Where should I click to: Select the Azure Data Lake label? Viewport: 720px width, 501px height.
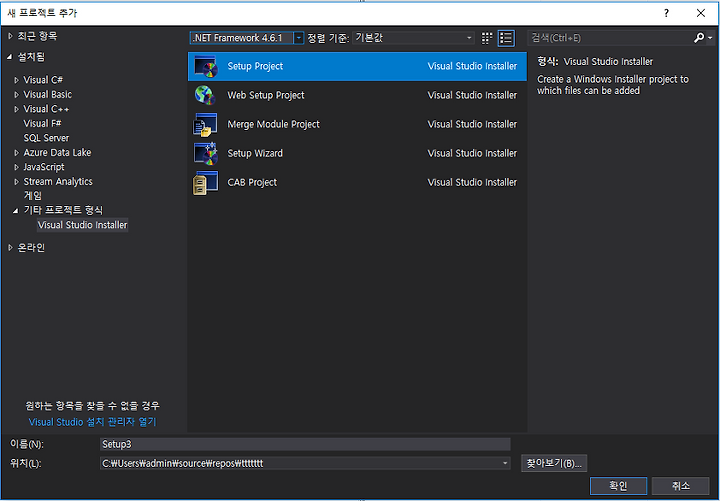[x=57, y=152]
